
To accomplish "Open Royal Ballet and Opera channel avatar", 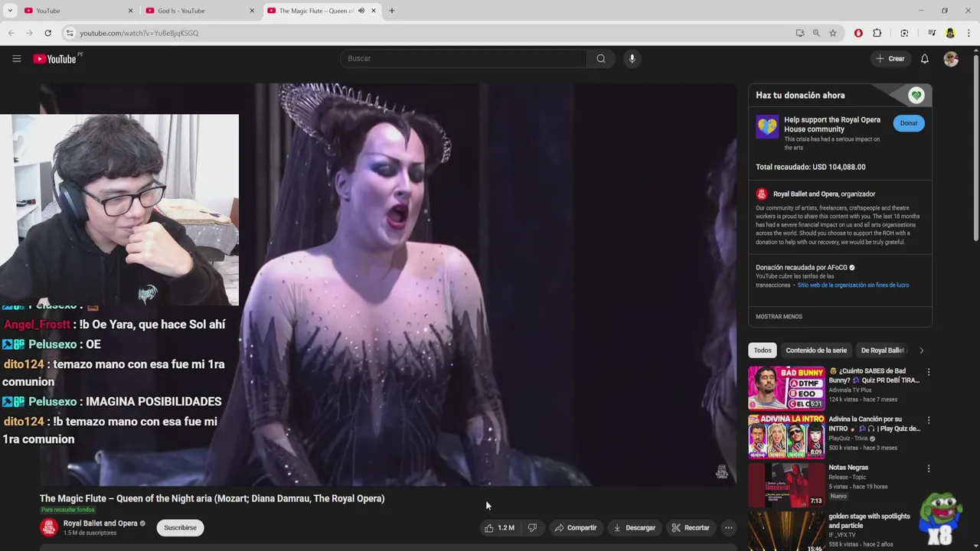I will 49,527.
